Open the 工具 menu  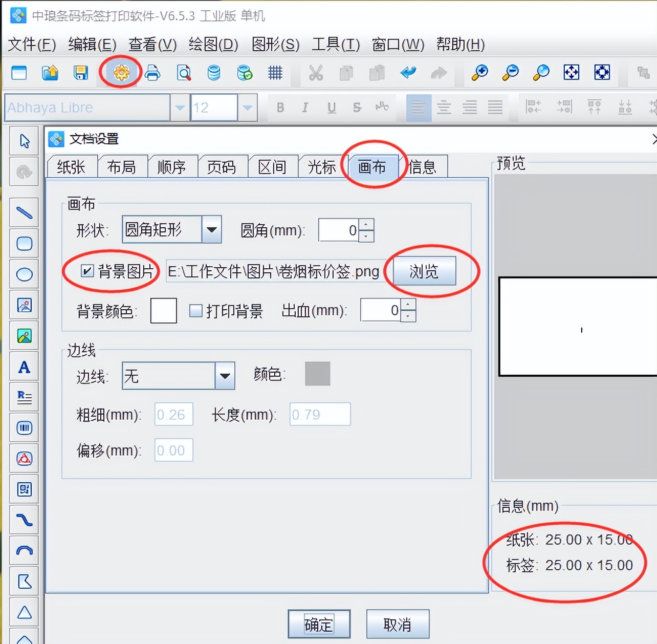335,45
